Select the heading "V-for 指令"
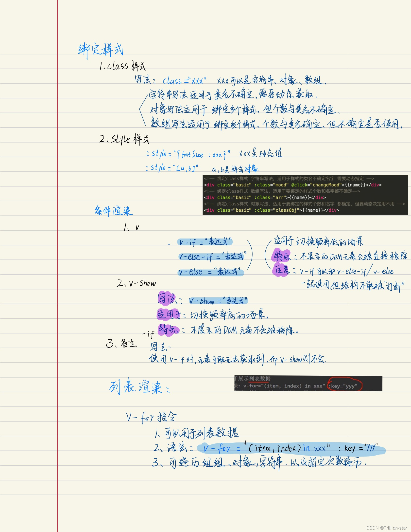The image size is (411, 532). (x=152, y=417)
